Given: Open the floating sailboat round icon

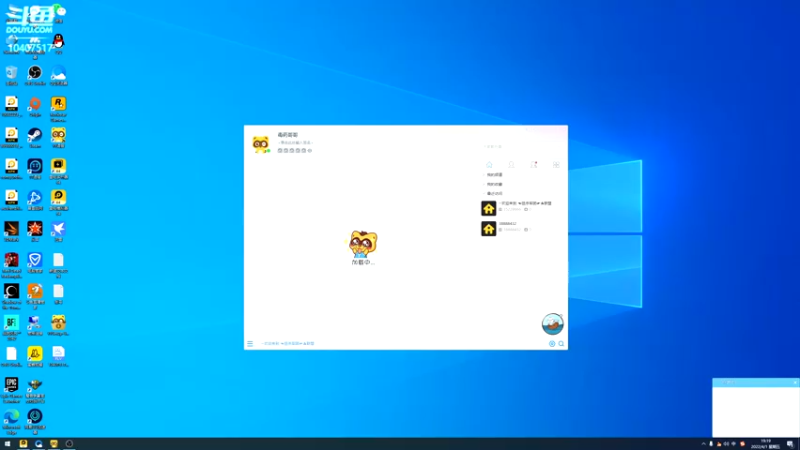Looking at the screenshot, I should point(552,324).
